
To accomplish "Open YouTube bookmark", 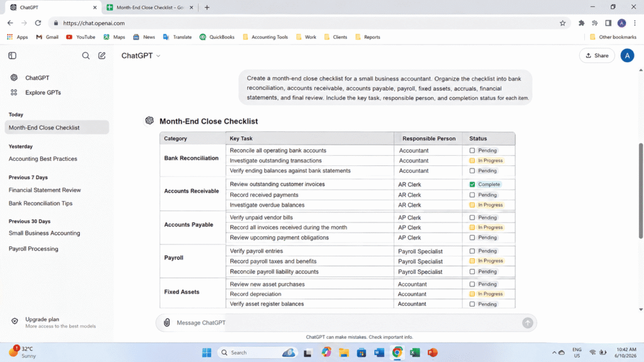I will (x=80, y=37).
